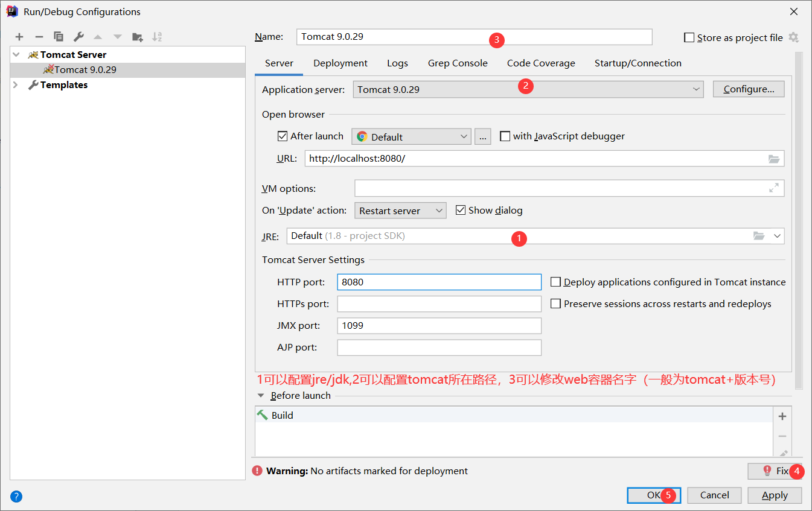Expand the Templates tree node
This screenshot has height=511, width=812.
click(x=16, y=85)
